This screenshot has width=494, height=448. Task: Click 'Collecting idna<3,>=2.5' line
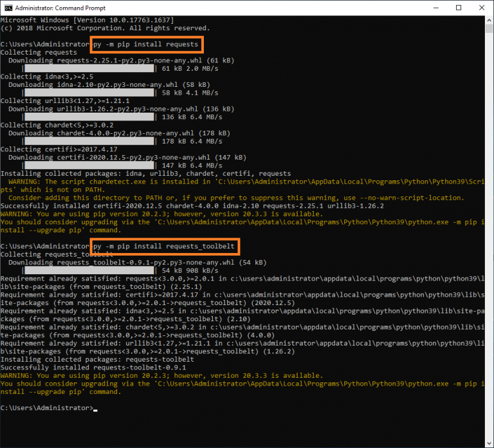(x=47, y=77)
